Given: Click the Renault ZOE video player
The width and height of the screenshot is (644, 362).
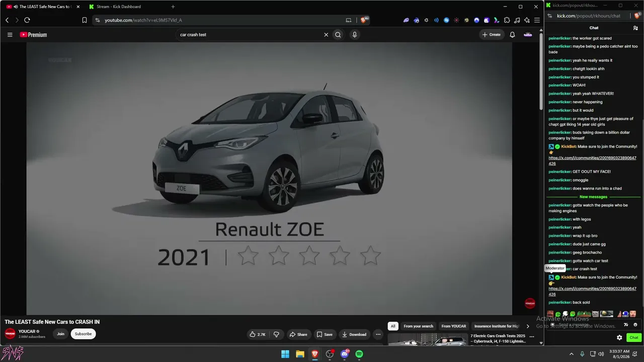Looking at the screenshot, I should (269, 178).
